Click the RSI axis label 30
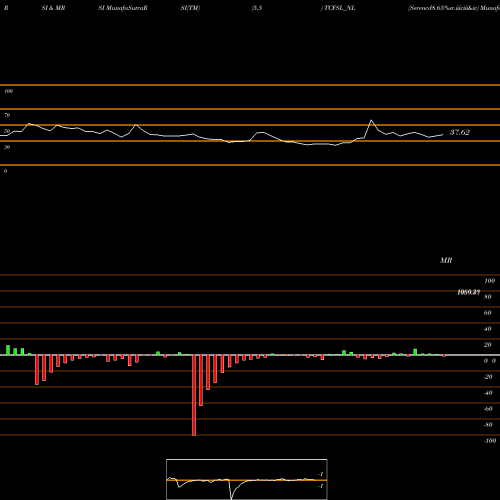The width and height of the screenshot is (500, 500). [7, 147]
